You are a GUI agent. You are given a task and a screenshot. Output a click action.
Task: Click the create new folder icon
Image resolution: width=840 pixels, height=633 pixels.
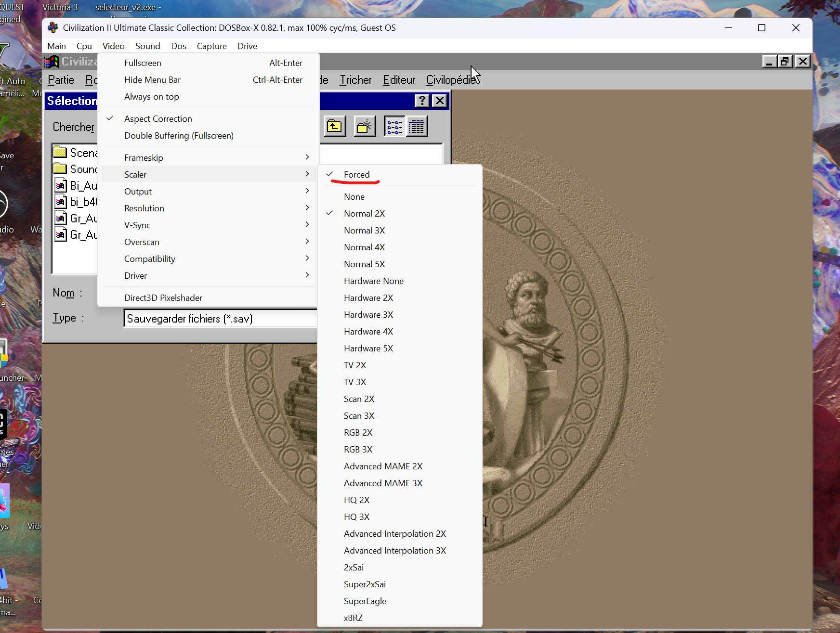pos(365,127)
